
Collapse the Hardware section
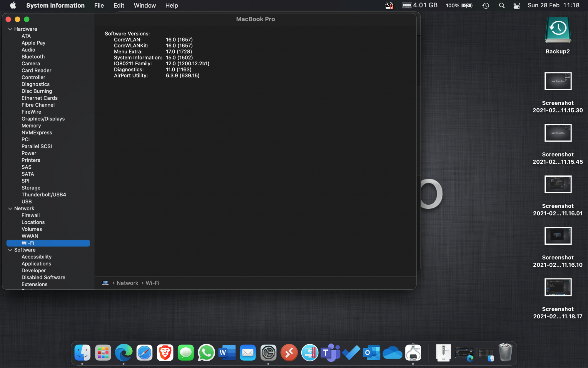tap(10, 29)
